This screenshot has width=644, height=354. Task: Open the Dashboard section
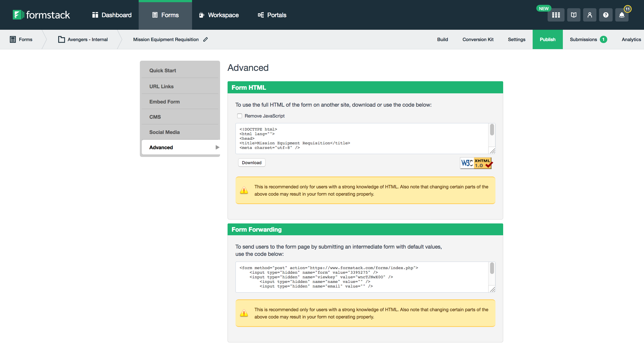point(112,14)
